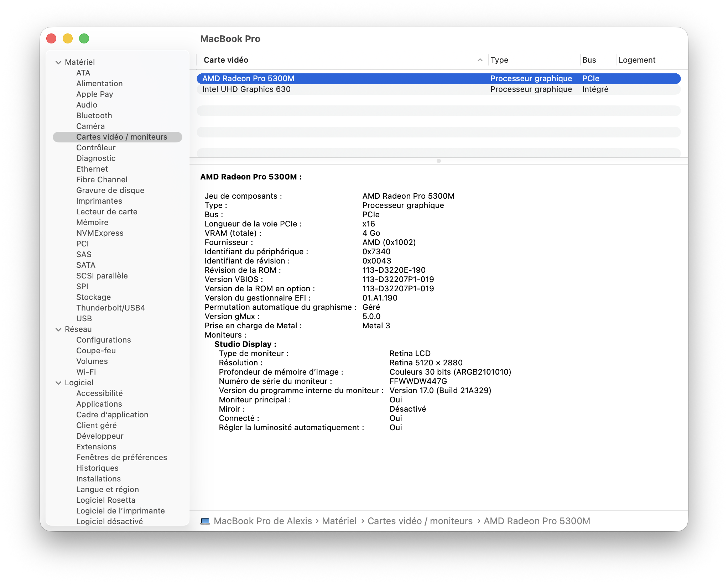Viewport: 728px width, 584px height.
Task: Open Coupe-feu in the sidebar
Action: coord(96,350)
